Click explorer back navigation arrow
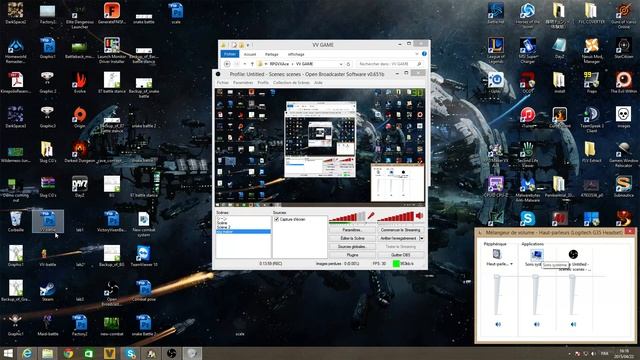The height and width of the screenshot is (360, 640). pos(227,64)
